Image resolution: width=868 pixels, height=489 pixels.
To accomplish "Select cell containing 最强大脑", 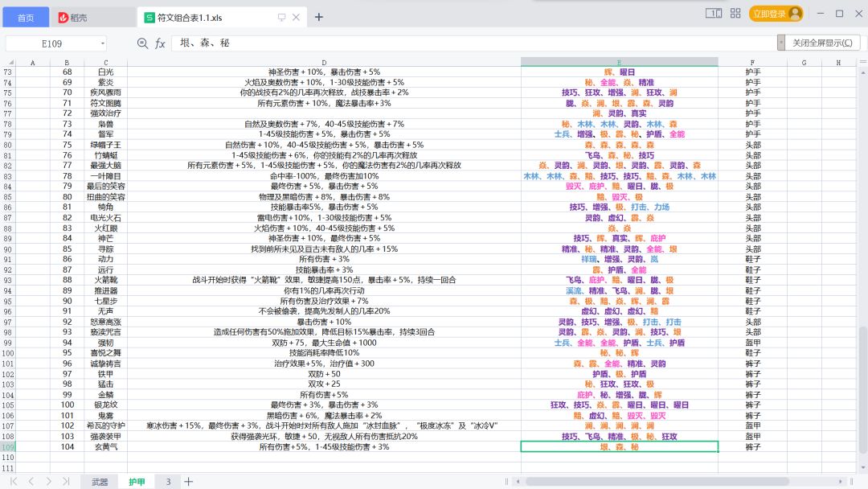I will tap(106, 166).
